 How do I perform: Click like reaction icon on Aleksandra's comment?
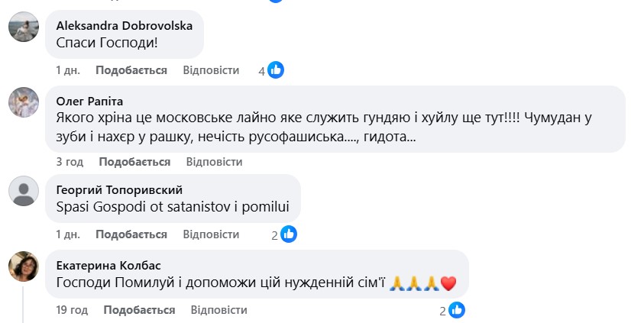click(x=275, y=70)
